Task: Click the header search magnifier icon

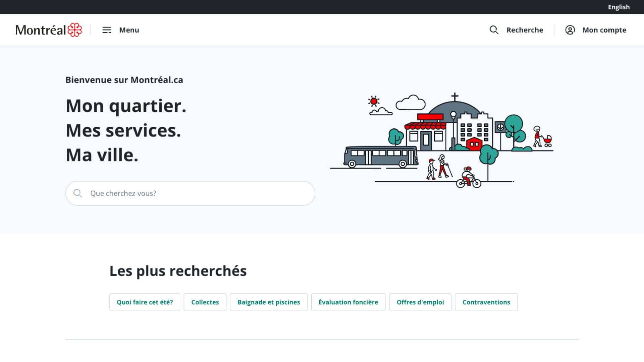Action: click(494, 30)
